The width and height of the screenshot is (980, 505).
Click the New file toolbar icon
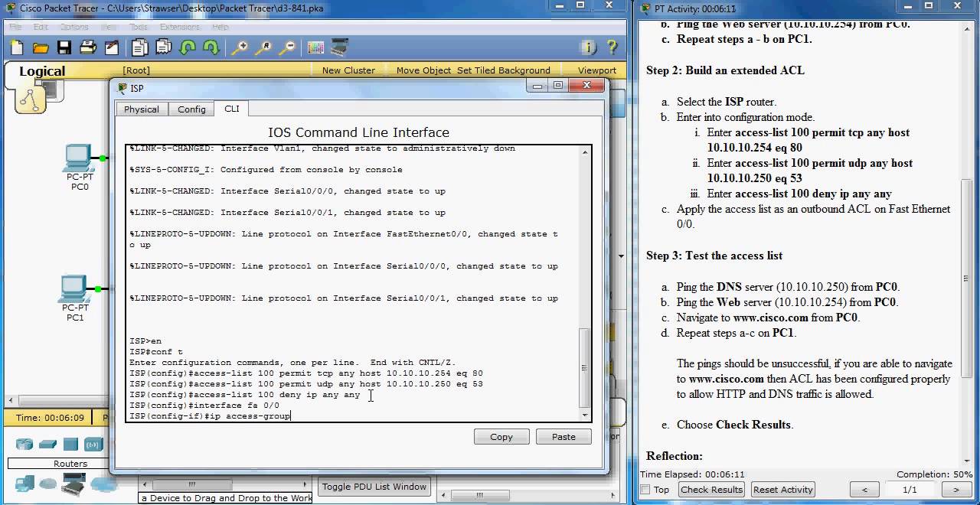(18, 47)
